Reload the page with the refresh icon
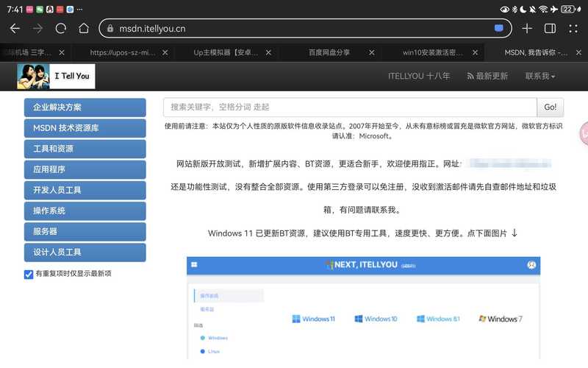 [x=61, y=29]
